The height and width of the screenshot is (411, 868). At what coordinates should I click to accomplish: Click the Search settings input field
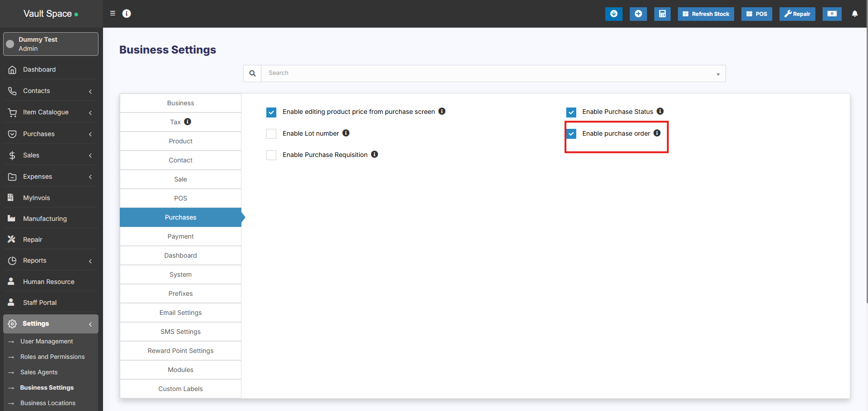pyautogui.click(x=485, y=73)
